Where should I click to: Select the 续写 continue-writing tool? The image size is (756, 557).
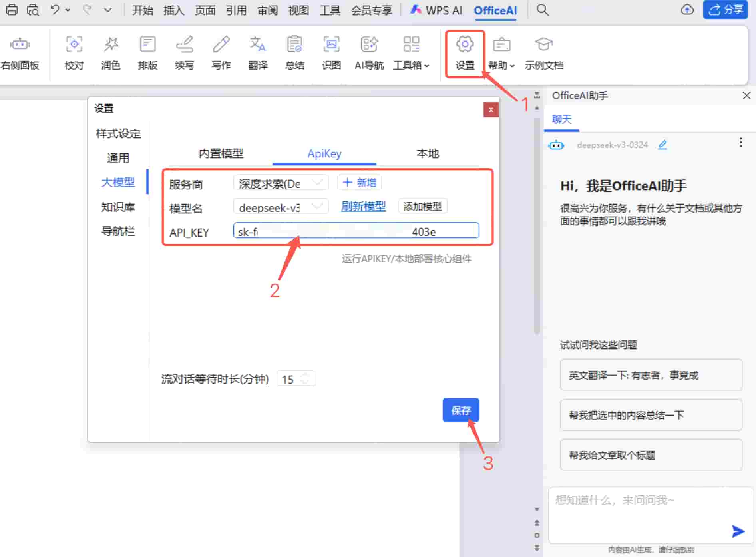click(184, 52)
